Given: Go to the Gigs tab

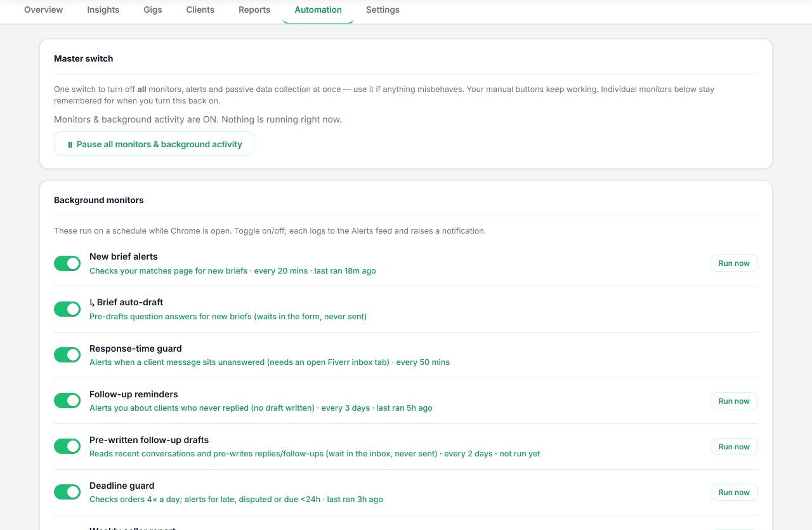Looking at the screenshot, I should point(153,10).
